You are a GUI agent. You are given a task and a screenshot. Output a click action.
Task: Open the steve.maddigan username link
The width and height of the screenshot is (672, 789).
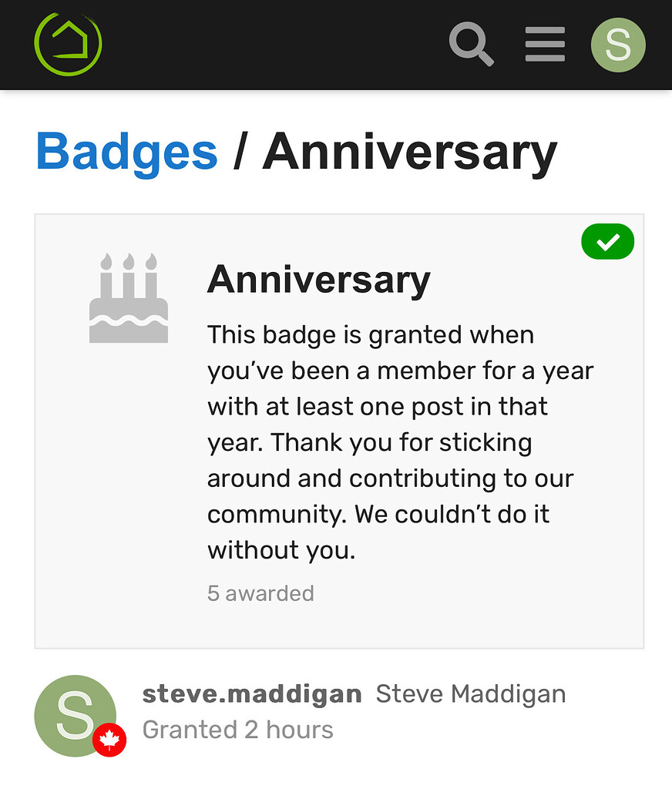tap(252, 694)
